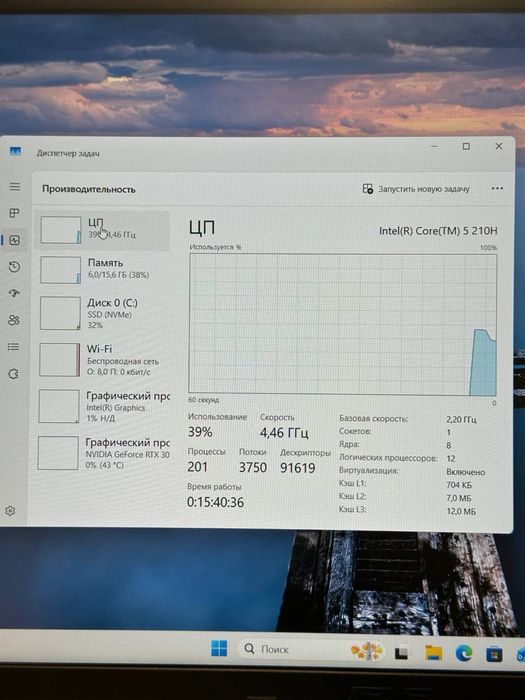Image resolution: width=525 pixels, height=700 pixels.
Task: Click the '3750' threads count
Action: [x=253, y=467]
